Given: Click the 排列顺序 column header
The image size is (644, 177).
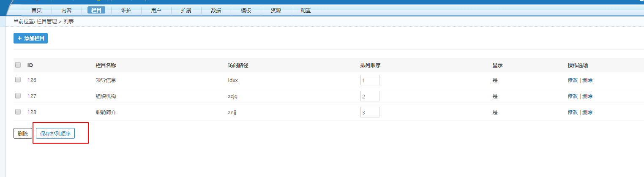Looking at the screenshot, I should 371,65.
